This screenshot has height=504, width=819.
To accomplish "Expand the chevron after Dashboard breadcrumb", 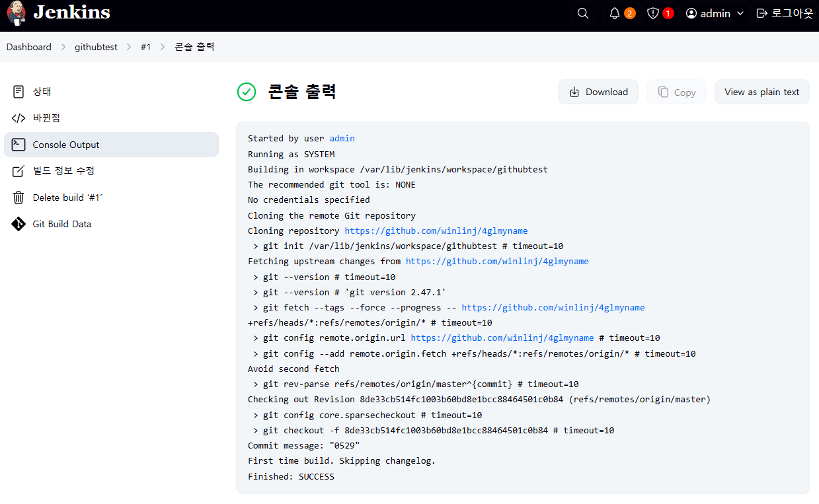I will [63, 47].
